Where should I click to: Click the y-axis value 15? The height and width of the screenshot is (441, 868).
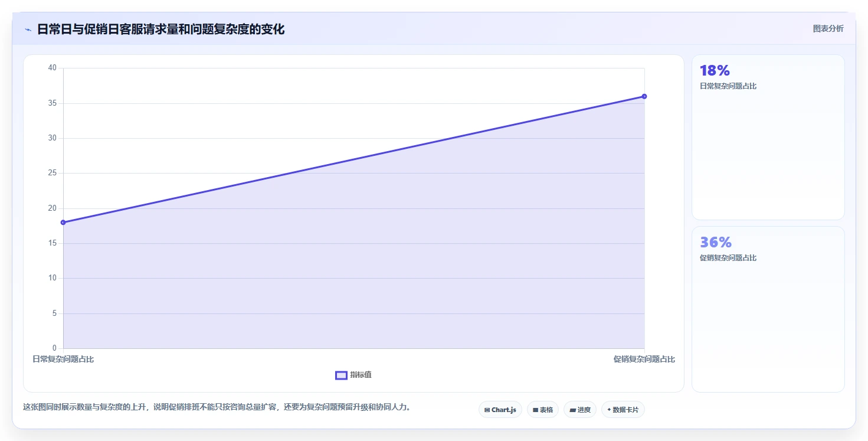click(x=53, y=243)
